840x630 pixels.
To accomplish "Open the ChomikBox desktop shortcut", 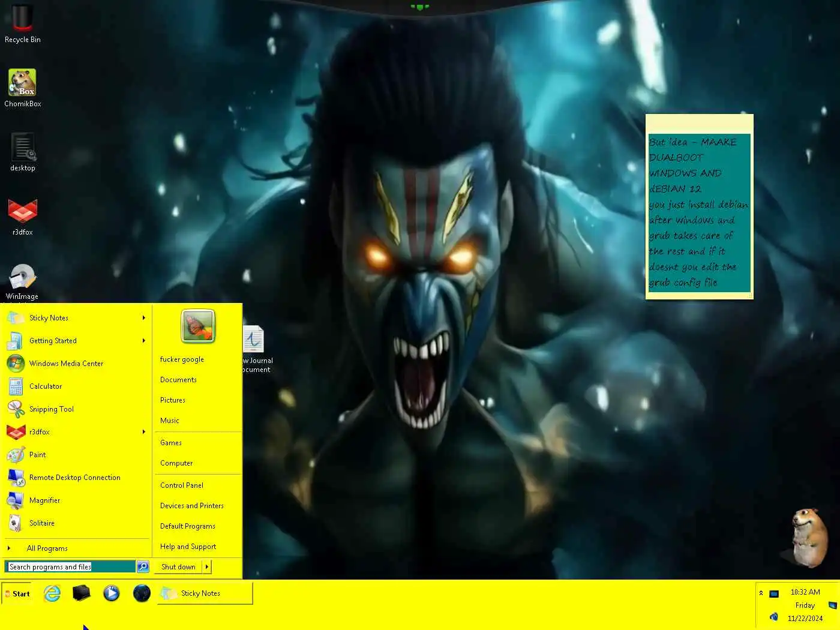I will click(23, 88).
